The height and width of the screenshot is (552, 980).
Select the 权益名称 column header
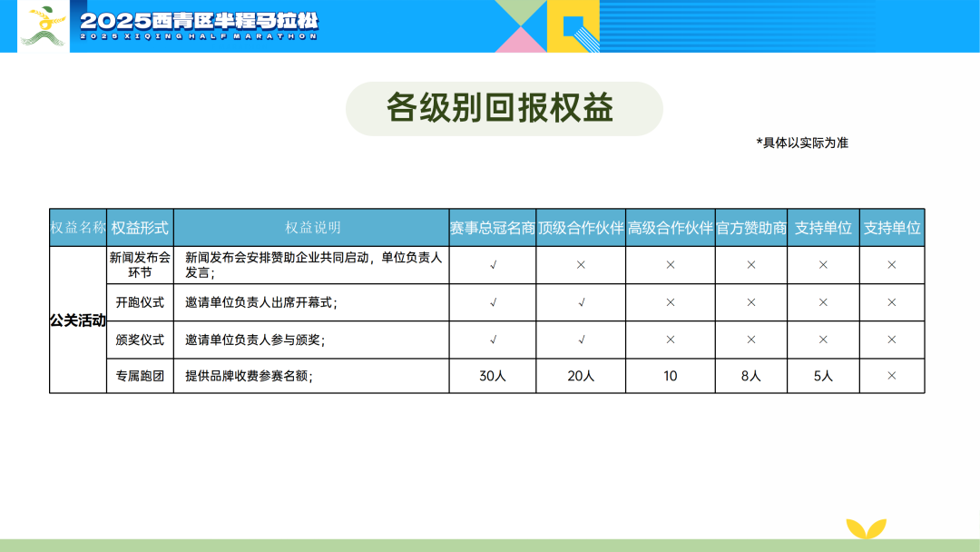coord(78,228)
